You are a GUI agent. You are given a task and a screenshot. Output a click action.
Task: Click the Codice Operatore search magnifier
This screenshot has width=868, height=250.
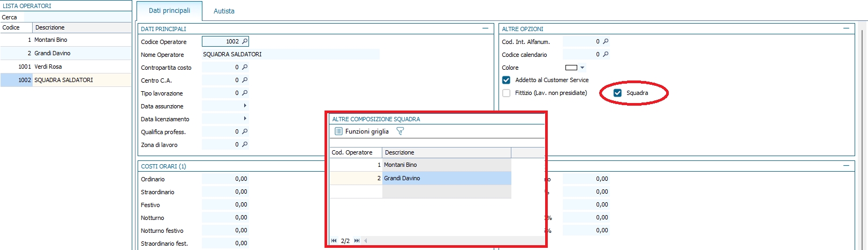[x=245, y=41]
